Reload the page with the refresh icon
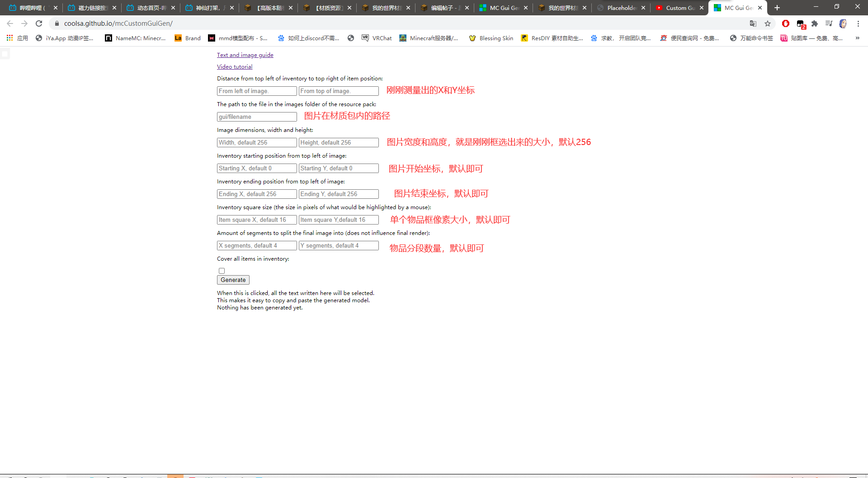Viewport: 868px width, 478px height. pos(39,23)
